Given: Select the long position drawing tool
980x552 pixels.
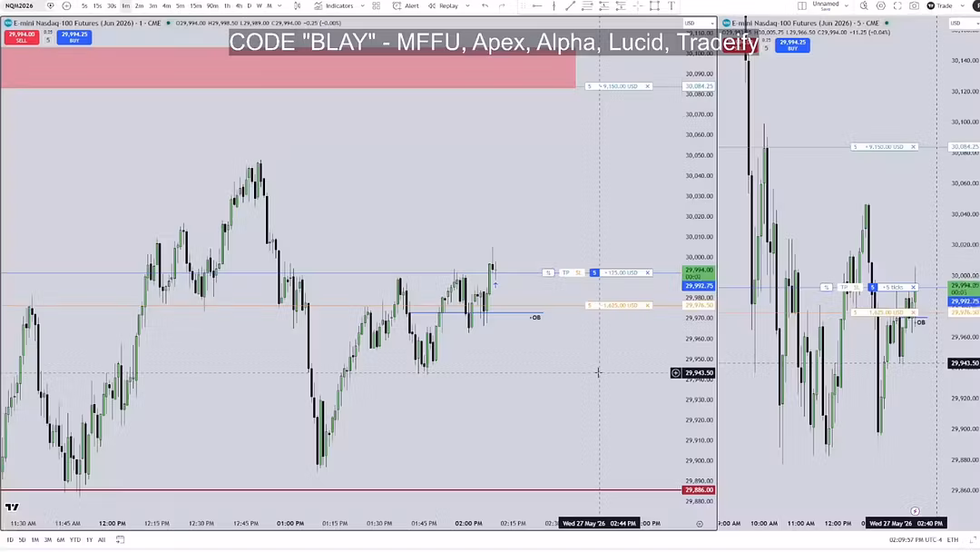Looking at the screenshot, I should [x=603, y=5].
